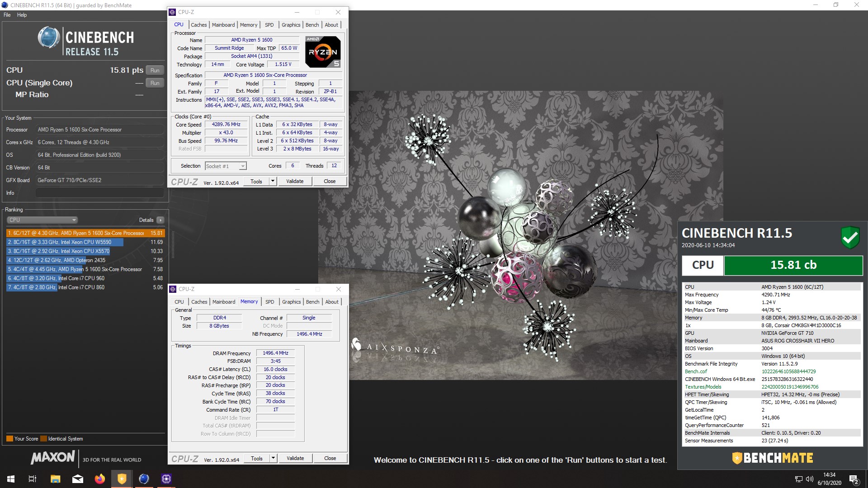Screen dimensions: 868x488
Task: Click the Textures/Models integrity link
Action: 703,387
